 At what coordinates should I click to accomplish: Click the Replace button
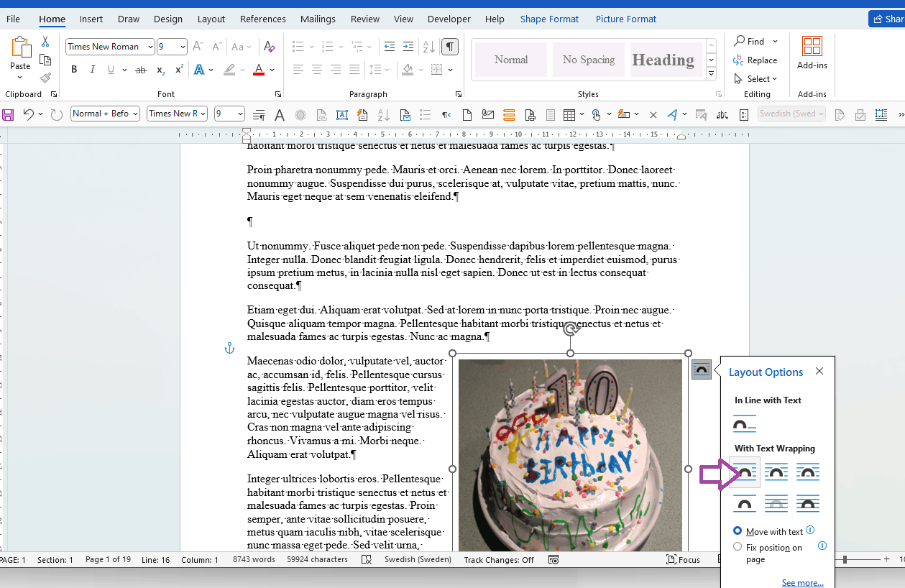(755, 60)
